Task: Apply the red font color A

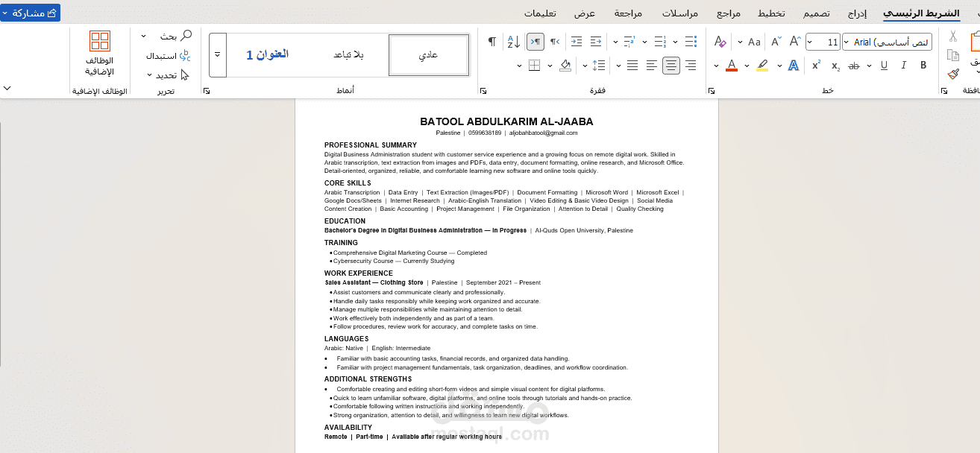Action: 732,66
